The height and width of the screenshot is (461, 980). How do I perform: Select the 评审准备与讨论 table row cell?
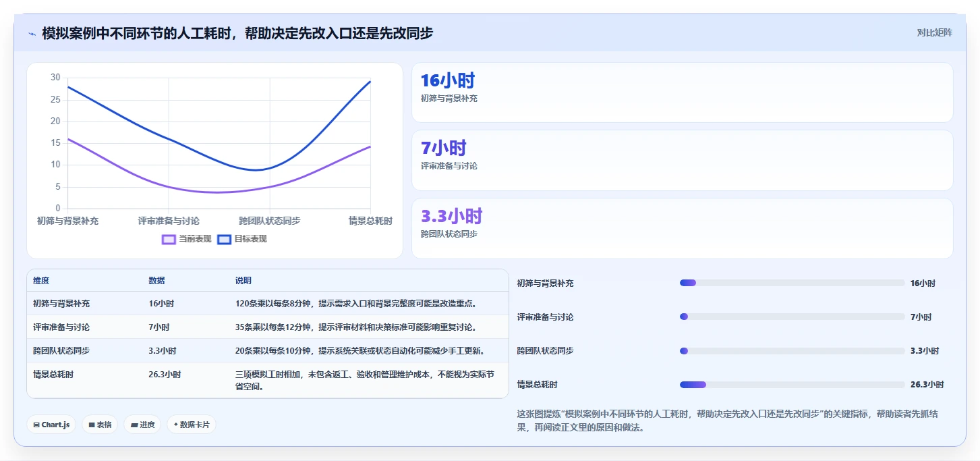coord(61,327)
